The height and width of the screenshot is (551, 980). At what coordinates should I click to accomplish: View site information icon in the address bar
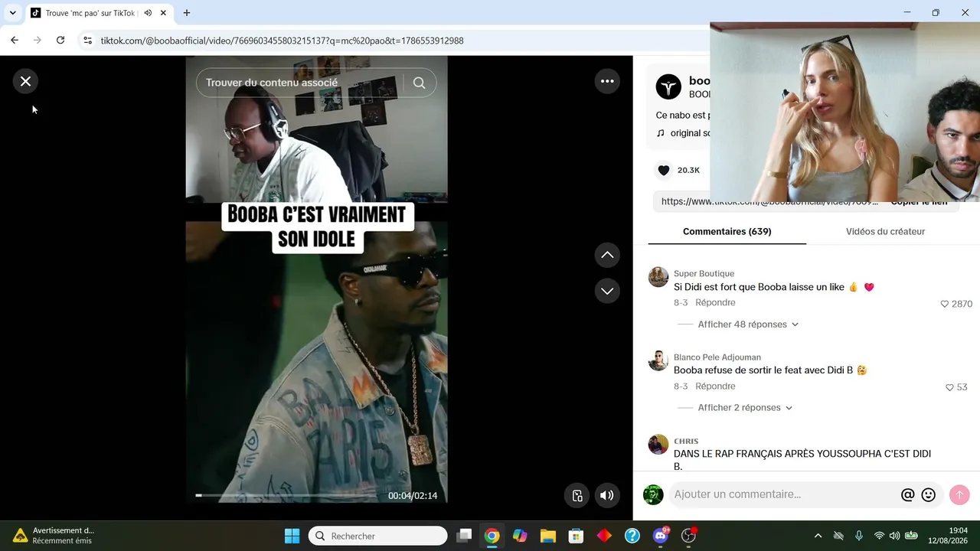(x=87, y=41)
